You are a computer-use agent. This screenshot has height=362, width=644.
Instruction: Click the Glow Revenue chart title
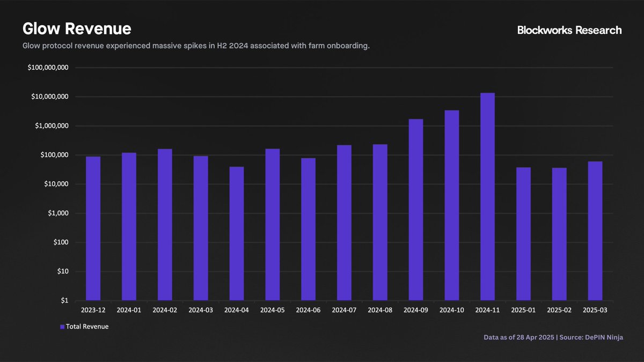[77, 29]
